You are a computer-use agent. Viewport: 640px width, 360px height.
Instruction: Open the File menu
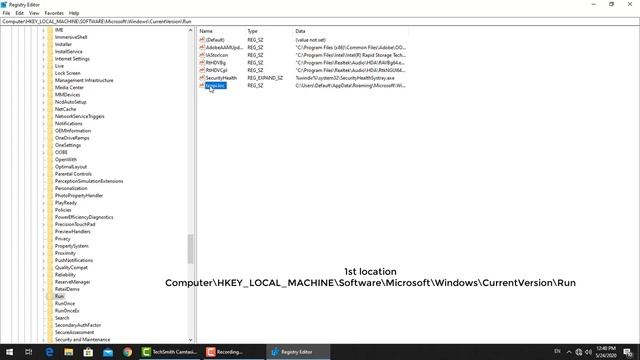click(6, 13)
